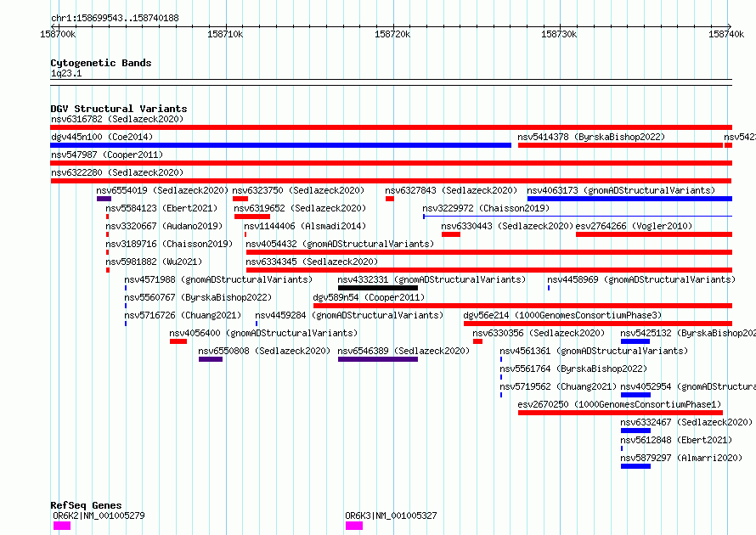
Task: Click the 1q23.1 band label
Action: pos(66,73)
